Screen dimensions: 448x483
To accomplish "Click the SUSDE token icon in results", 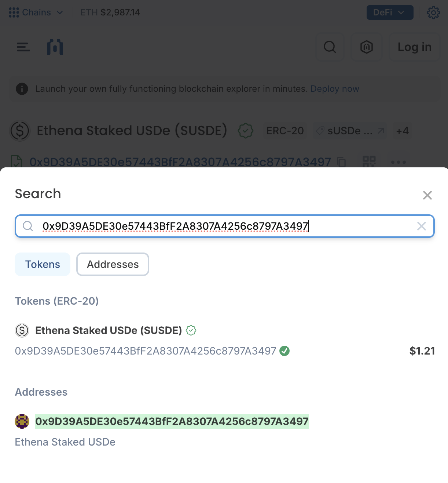I will point(22,330).
